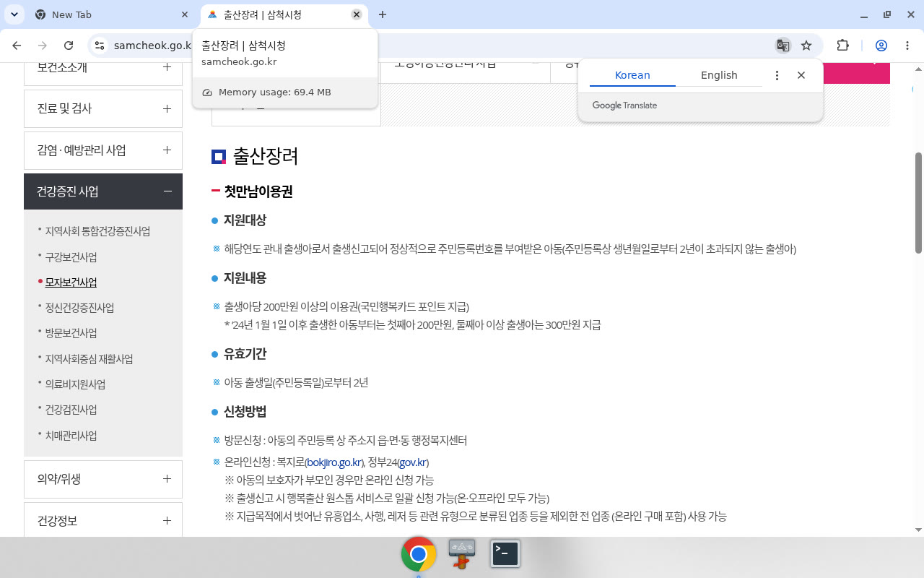
Task: Select the Korean tab in translate popup
Action: tap(632, 75)
